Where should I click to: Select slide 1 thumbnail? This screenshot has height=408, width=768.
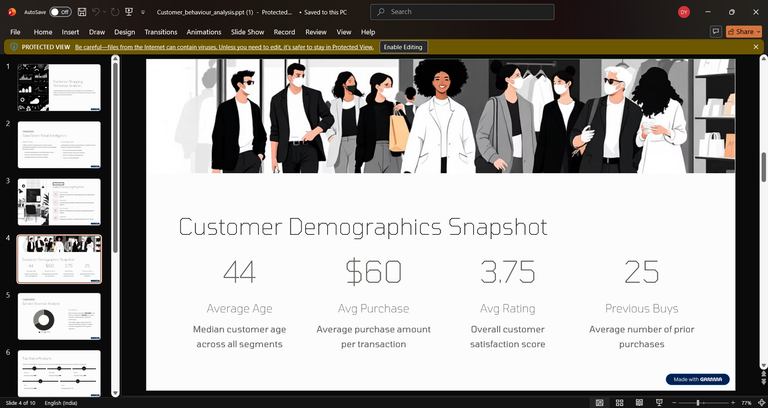59,88
